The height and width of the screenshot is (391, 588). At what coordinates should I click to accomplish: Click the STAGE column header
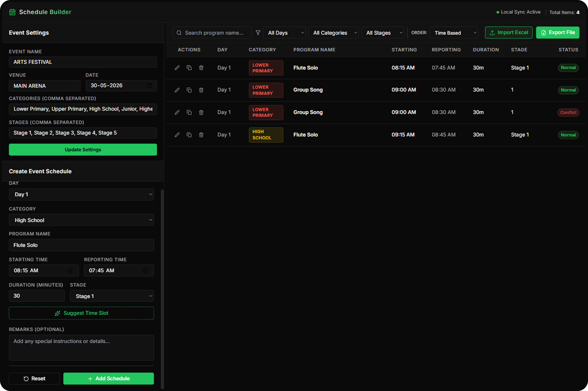[x=519, y=50]
